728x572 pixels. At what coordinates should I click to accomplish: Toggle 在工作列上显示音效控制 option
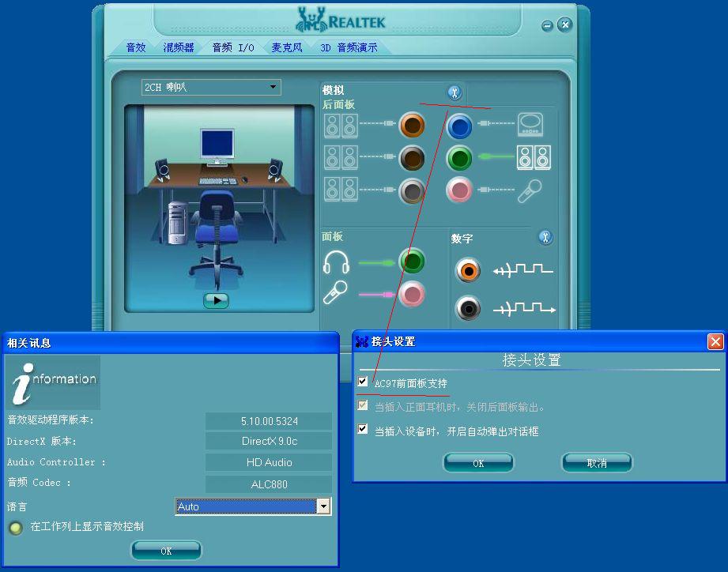[x=15, y=528]
